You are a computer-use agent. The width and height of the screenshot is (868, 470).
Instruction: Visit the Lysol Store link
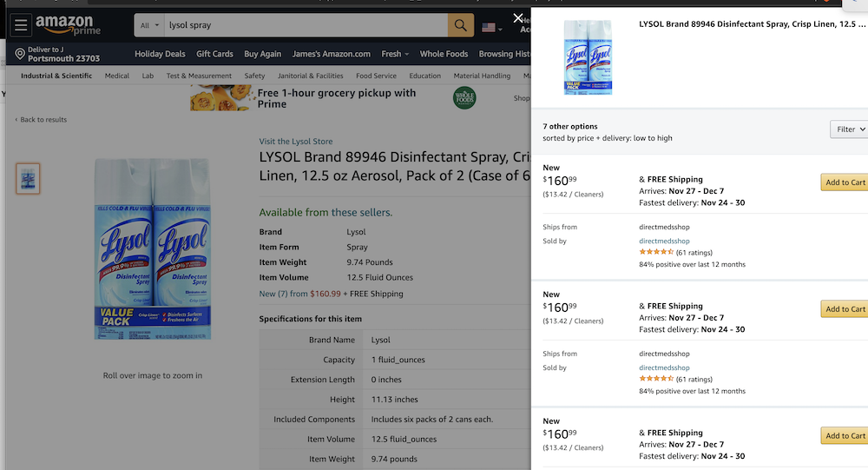tap(295, 142)
